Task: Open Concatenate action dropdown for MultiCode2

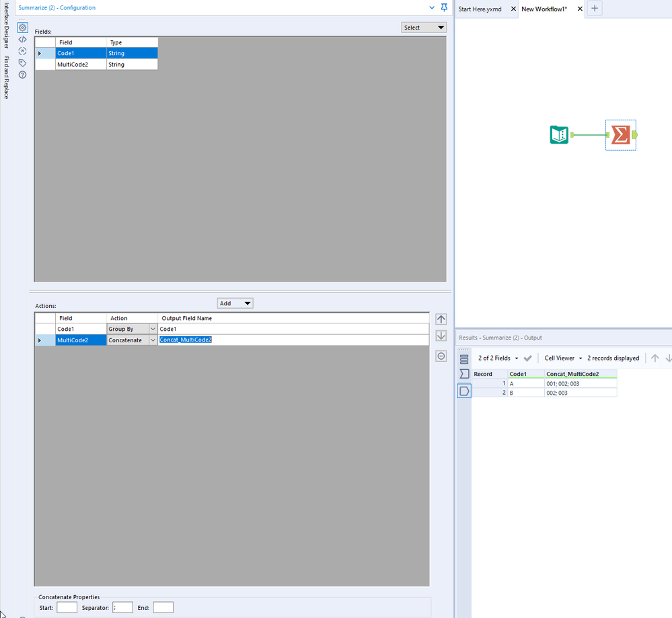Action: [x=153, y=340]
